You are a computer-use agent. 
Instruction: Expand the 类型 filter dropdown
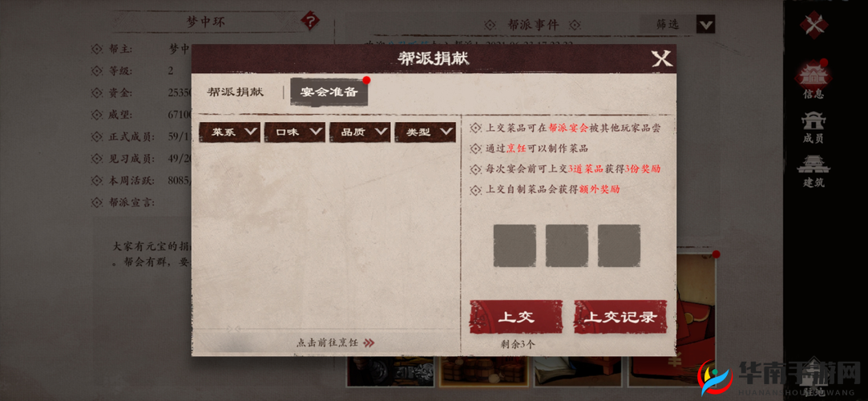(425, 132)
